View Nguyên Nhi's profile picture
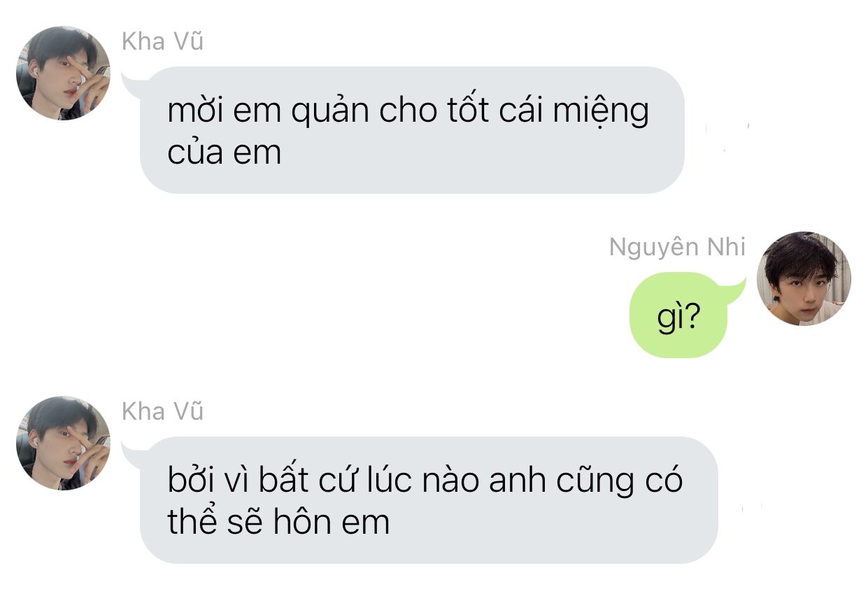The width and height of the screenshot is (868, 603). [804, 279]
